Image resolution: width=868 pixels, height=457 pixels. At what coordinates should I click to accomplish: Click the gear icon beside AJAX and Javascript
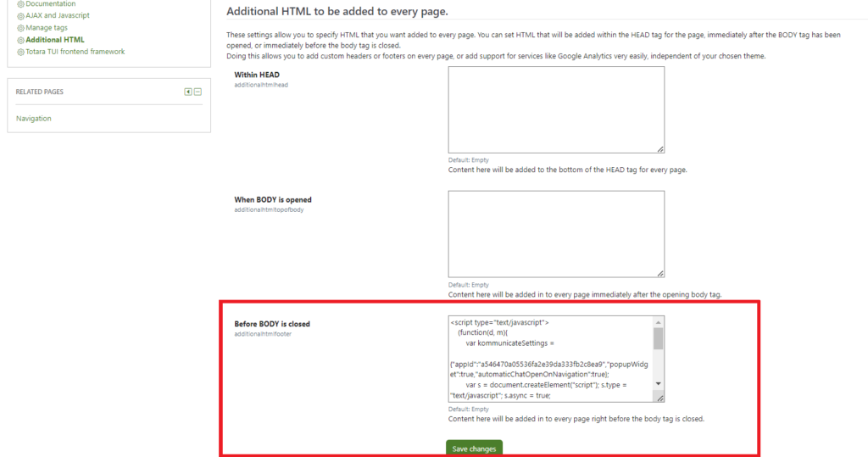[20, 16]
